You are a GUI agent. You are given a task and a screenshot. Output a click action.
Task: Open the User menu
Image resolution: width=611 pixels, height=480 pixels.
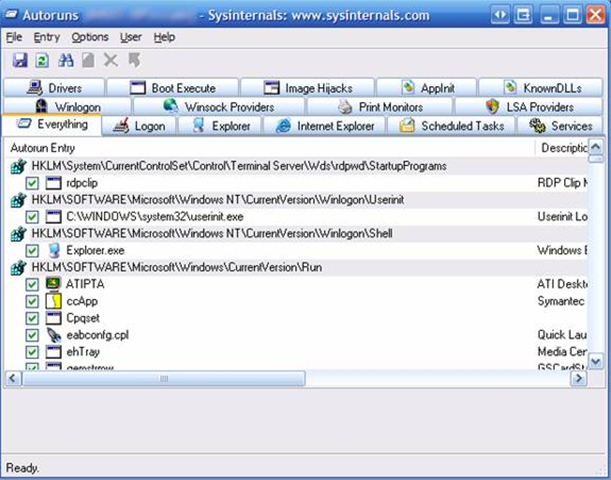pyautogui.click(x=131, y=37)
